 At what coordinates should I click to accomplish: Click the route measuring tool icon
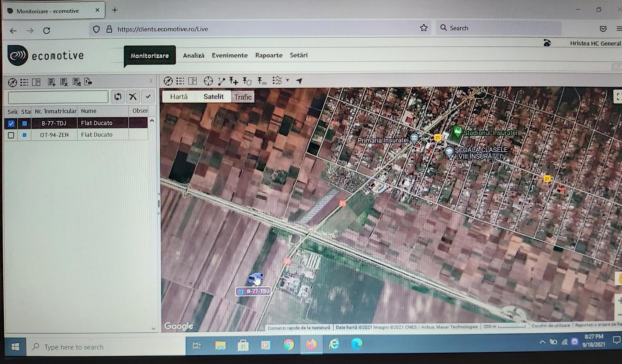[x=222, y=81]
